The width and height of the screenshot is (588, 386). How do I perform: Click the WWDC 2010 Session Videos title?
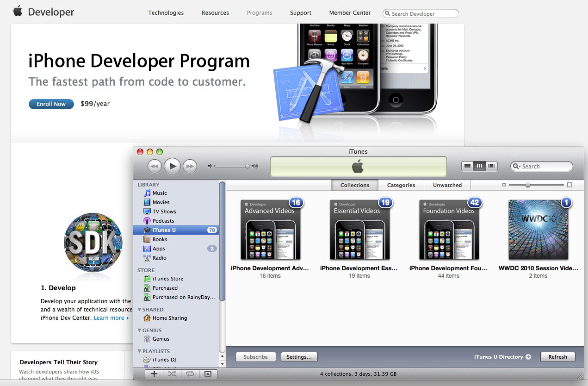[x=538, y=268]
